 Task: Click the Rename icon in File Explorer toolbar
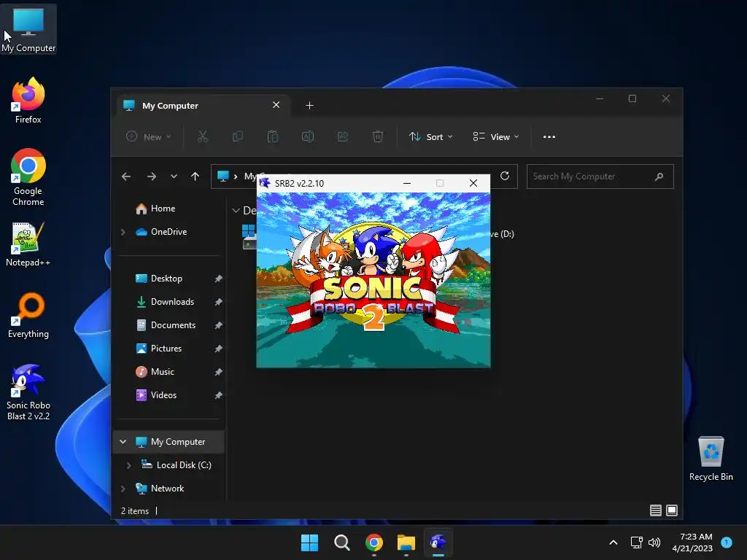point(308,136)
